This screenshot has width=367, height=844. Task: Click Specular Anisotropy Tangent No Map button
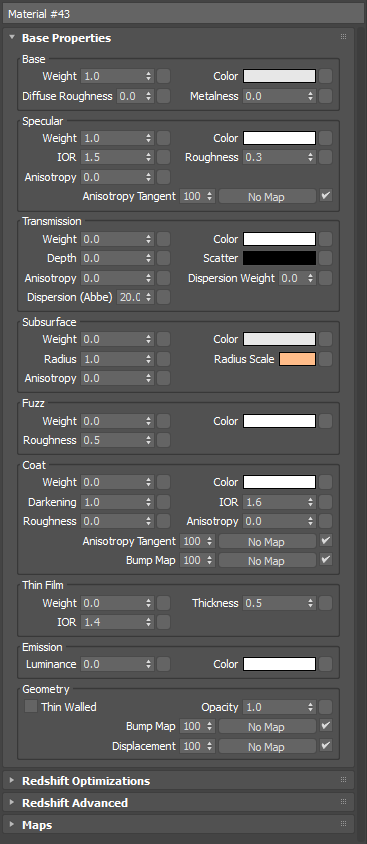click(267, 196)
